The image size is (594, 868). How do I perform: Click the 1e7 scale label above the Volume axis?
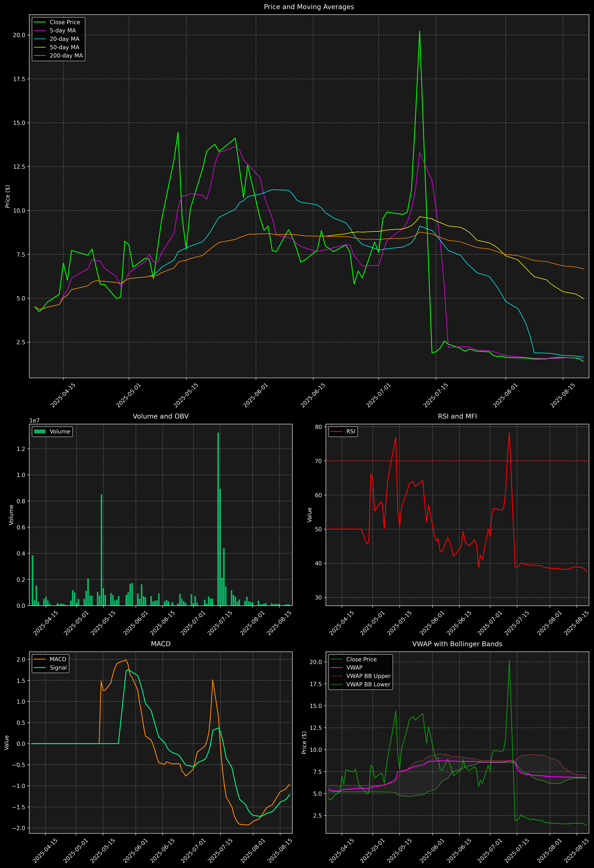point(34,421)
